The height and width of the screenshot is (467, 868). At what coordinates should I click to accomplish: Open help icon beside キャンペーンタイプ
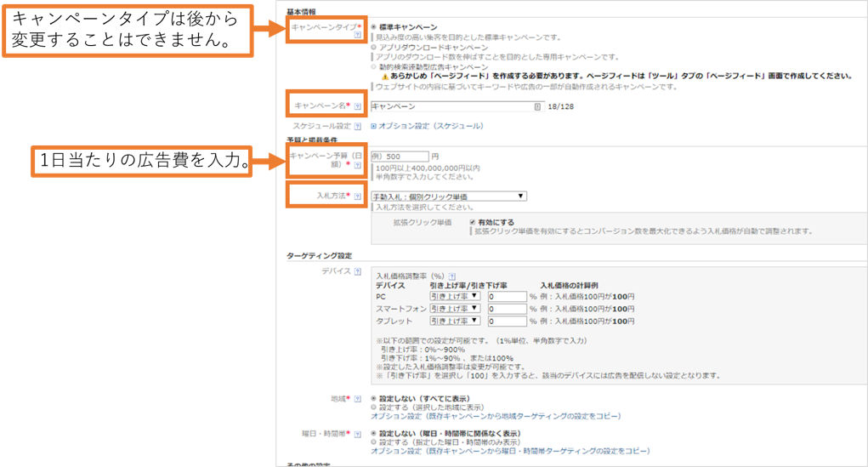point(358,35)
